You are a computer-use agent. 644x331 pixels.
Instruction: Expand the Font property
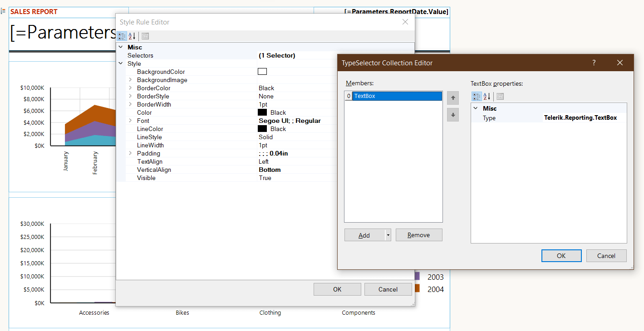click(x=130, y=121)
